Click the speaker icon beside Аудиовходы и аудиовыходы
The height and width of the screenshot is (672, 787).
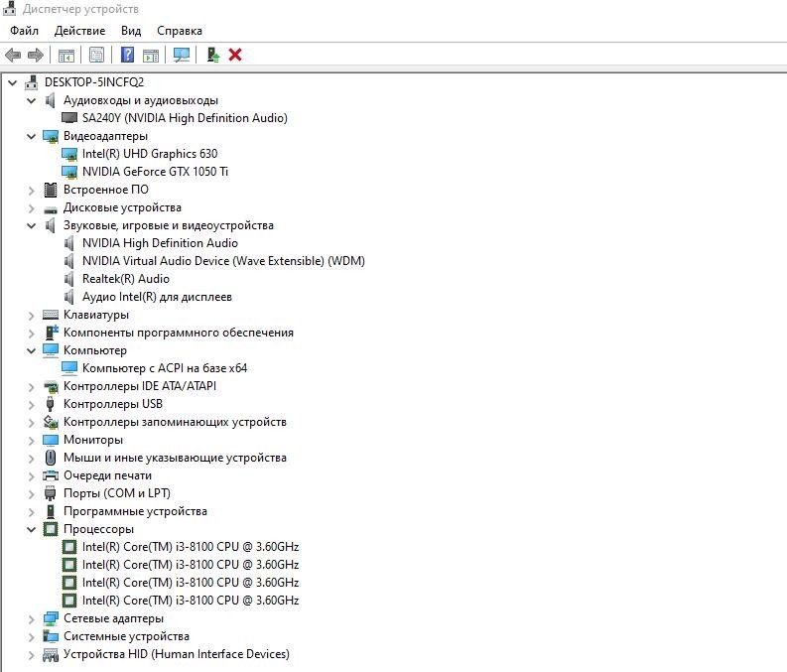51,100
